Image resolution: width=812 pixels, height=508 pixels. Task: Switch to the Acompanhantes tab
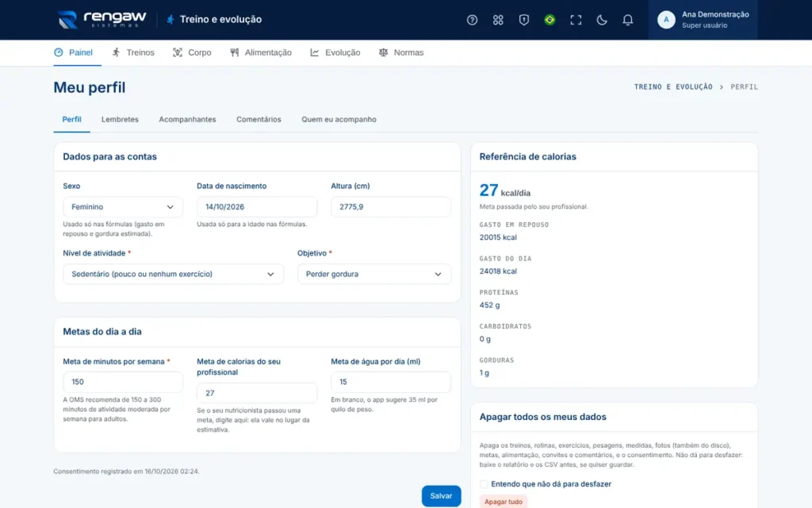pos(187,119)
